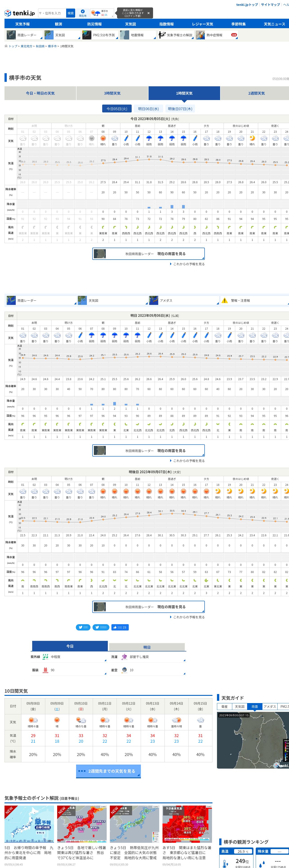Open the レジャー天気 menu

pos(203,24)
